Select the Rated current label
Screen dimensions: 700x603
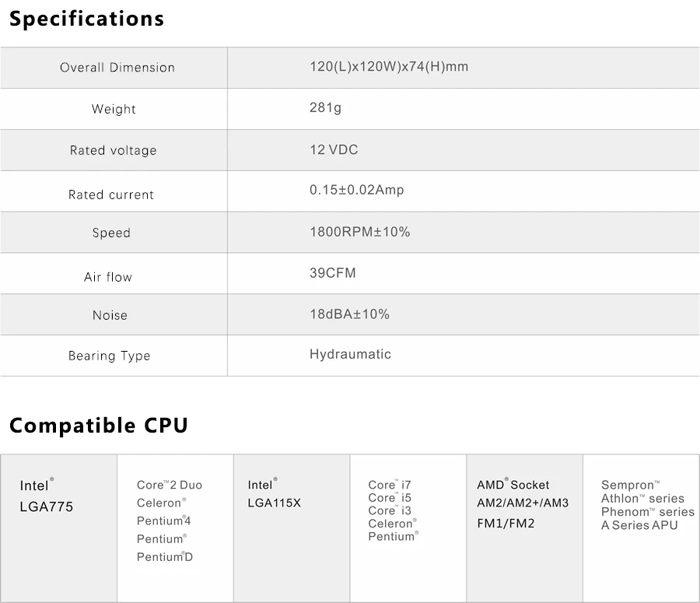(111, 195)
